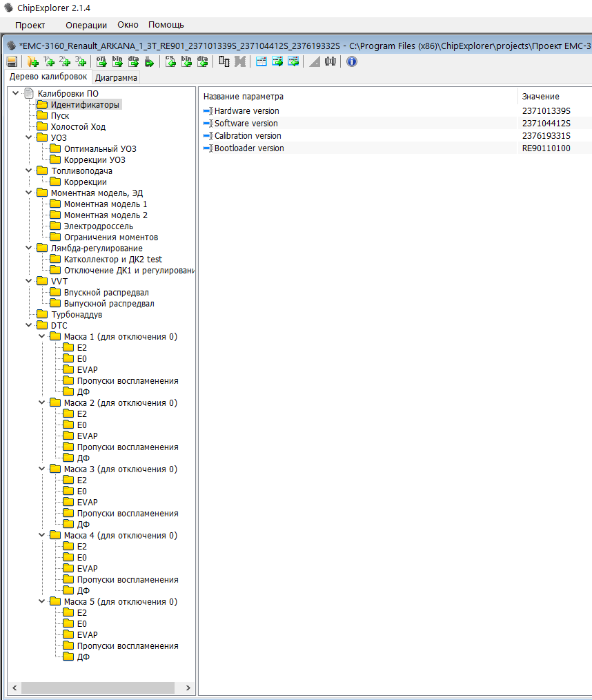Image resolution: width=592 pixels, height=700 pixels.
Task: Open the Помощь menu
Action: point(166,25)
